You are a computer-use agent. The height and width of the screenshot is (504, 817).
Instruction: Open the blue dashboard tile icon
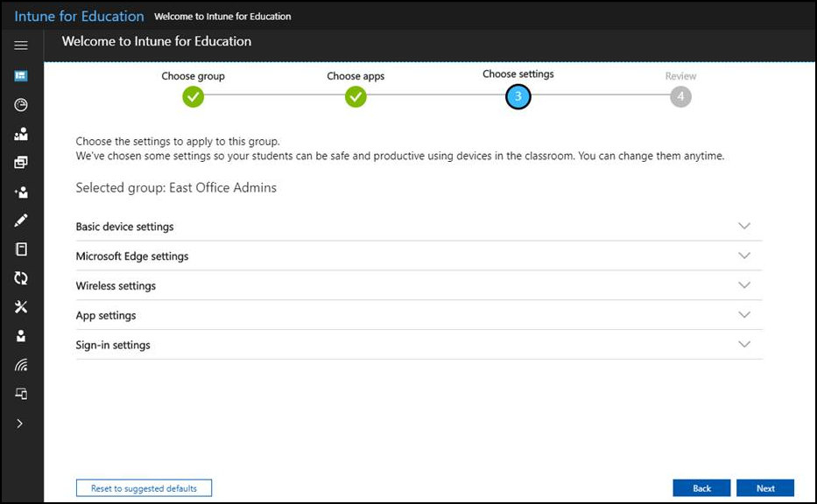pos(21,76)
